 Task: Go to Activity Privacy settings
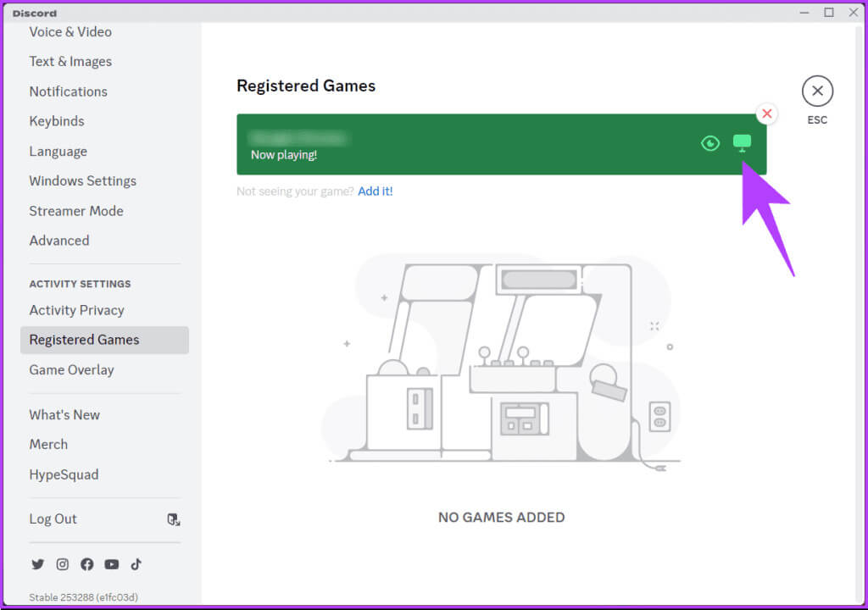[76, 310]
